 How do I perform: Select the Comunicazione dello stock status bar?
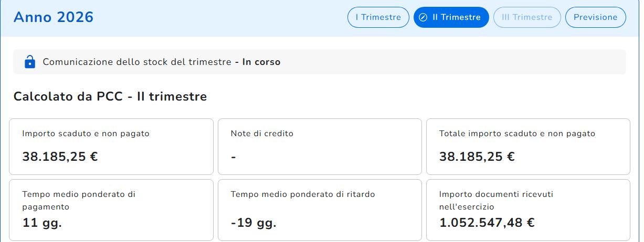click(x=320, y=62)
